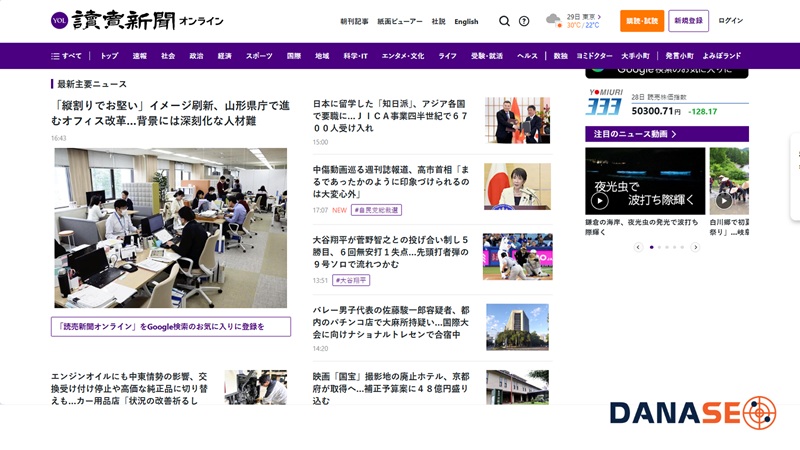
Task: Click the Yomiuri 333 index logo
Action: [605, 102]
